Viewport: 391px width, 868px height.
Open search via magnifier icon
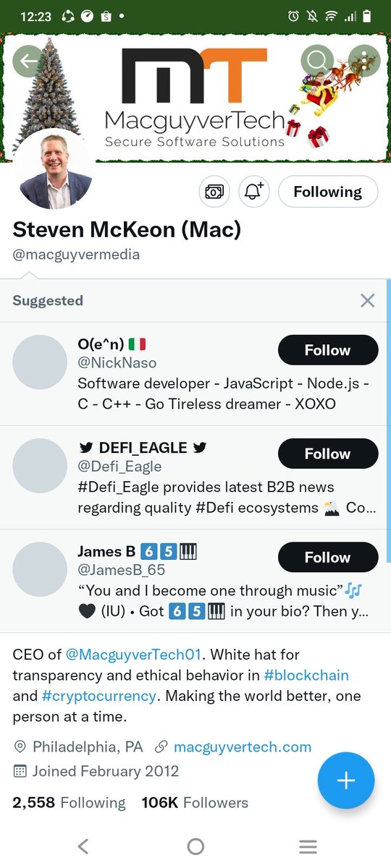coord(316,61)
